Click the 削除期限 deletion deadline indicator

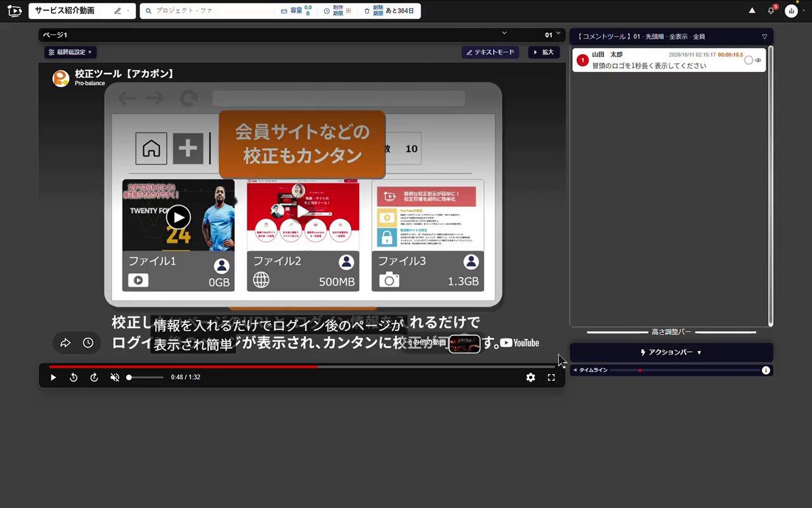click(388, 11)
